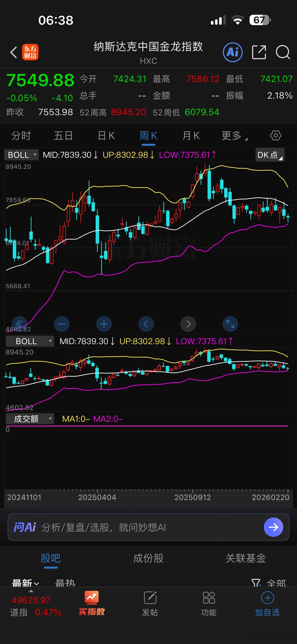This screenshot has width=297, height=644.
Task: Tap the top chart MID:7839.30 label
Action: tap(70, 155)
